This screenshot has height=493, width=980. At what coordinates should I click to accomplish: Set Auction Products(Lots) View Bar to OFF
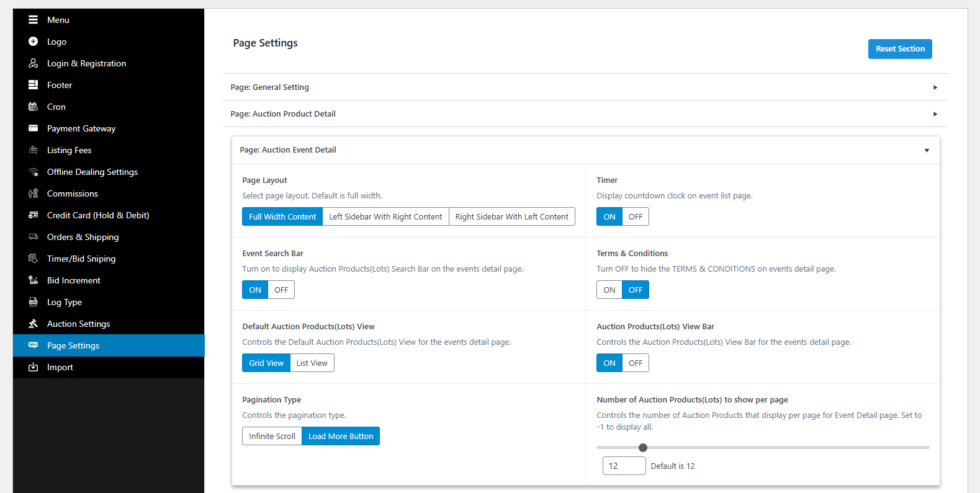coord(636,363)
